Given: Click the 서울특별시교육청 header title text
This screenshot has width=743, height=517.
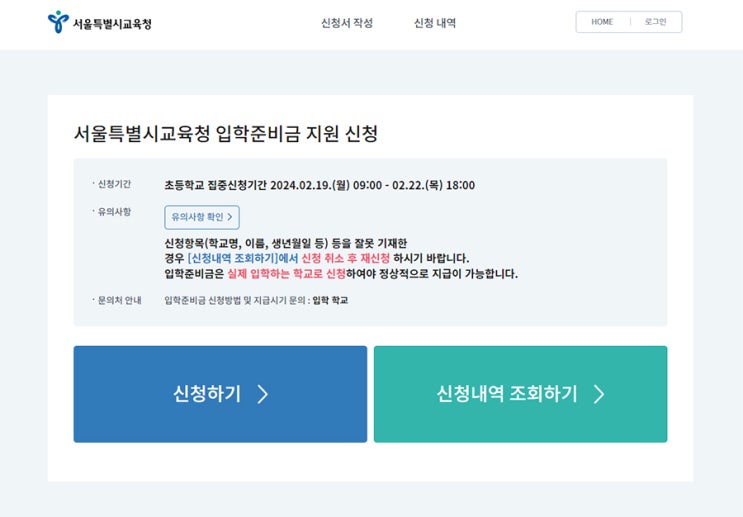Looking at the screenshot, I should coord(112,24).
